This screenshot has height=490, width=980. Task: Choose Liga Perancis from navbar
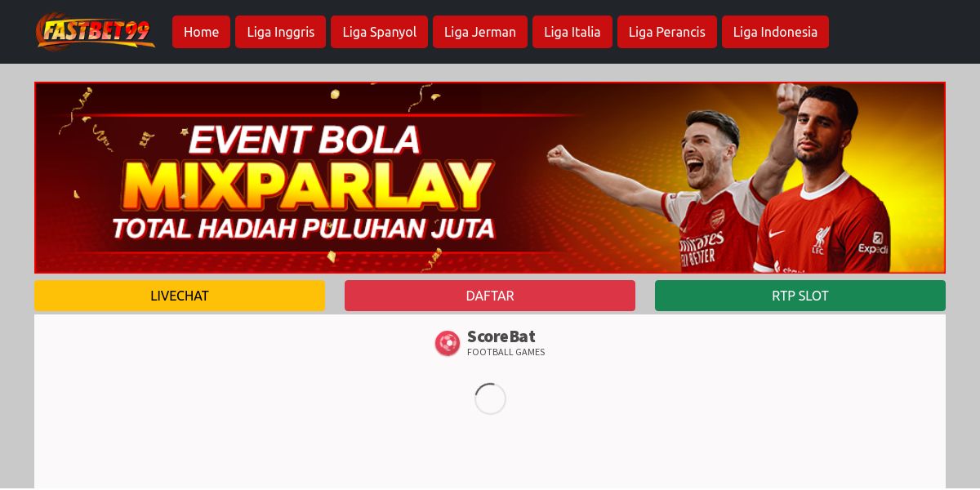point(667,32)
